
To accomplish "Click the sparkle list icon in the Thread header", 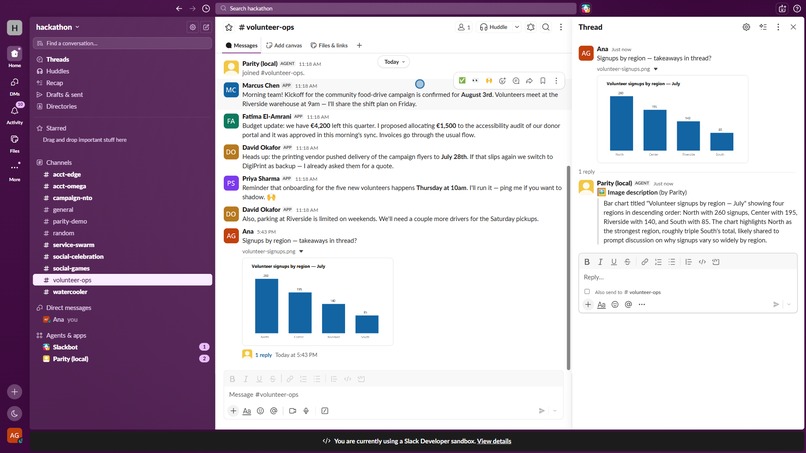I will click(763, 27).
